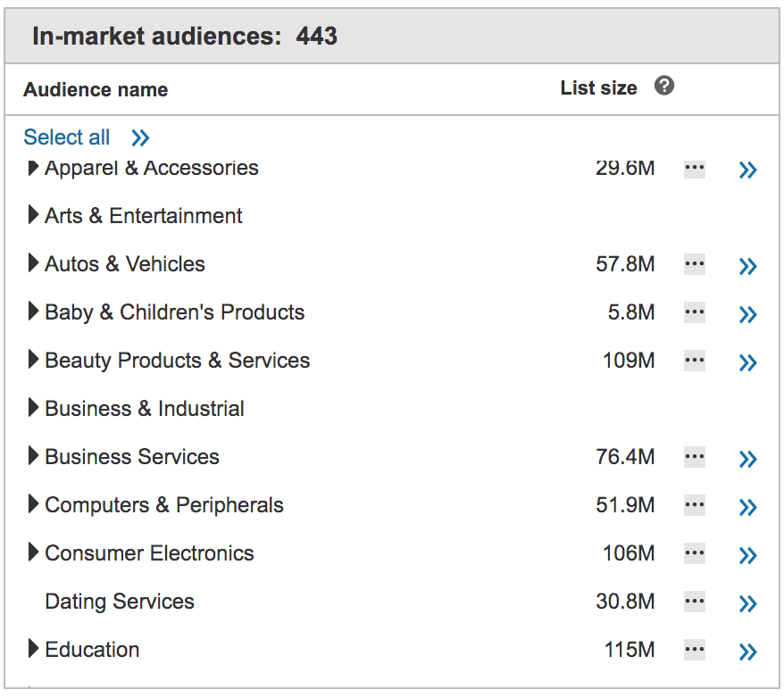This screenshot has height=698, width=784.
Task: Expand the Education audience category
Action: pyautogui.click(x=33, y=649)
